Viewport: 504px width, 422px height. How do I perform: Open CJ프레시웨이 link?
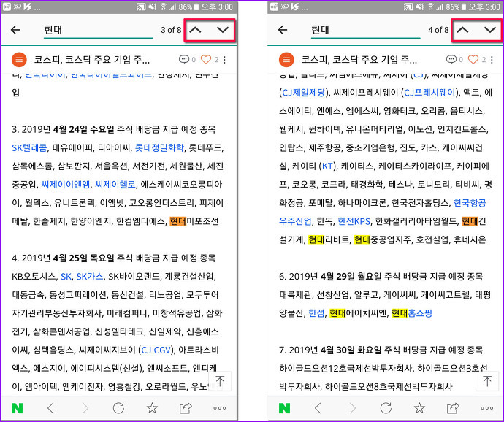pos(429,93)
